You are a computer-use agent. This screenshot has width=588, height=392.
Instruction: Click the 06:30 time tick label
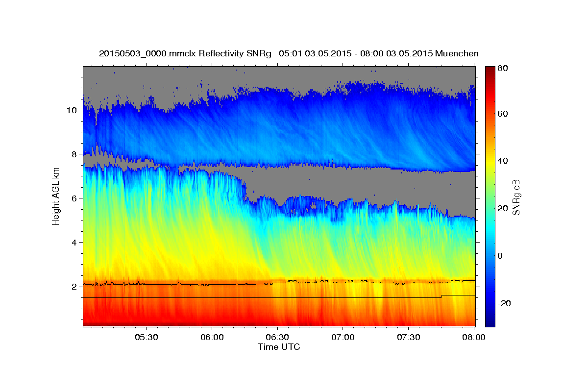point(277,337)
